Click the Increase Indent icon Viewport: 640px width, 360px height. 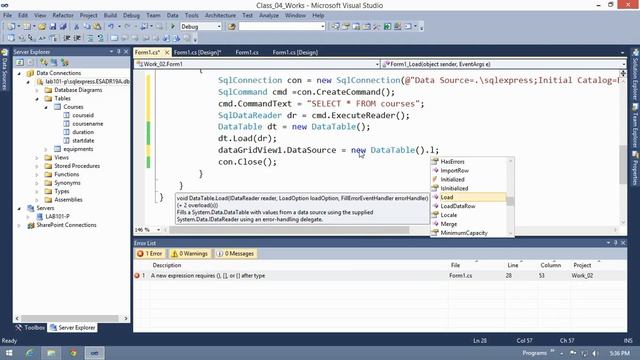tap(77, 38)
